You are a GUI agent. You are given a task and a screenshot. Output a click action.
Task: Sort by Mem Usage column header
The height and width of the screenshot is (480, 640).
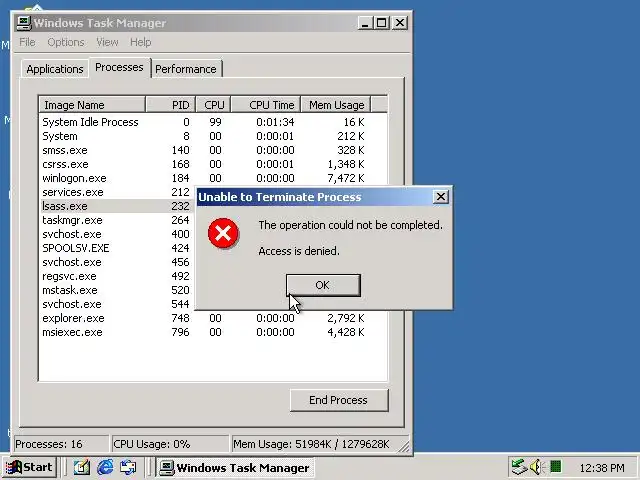[x=336, y=105]
